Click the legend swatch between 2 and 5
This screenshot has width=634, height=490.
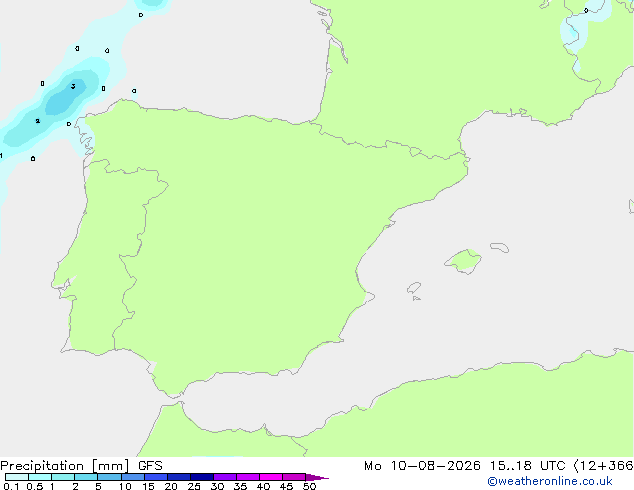click(86, 477)
